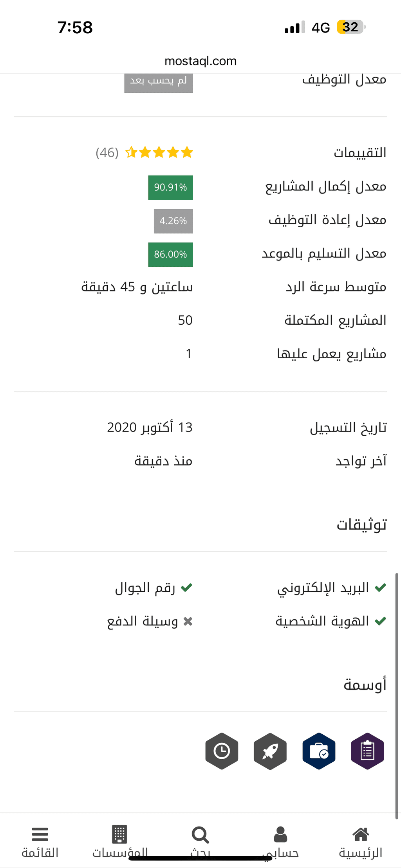Open the purple clipboard badge

pyautogui.click(x=367, y=751)
